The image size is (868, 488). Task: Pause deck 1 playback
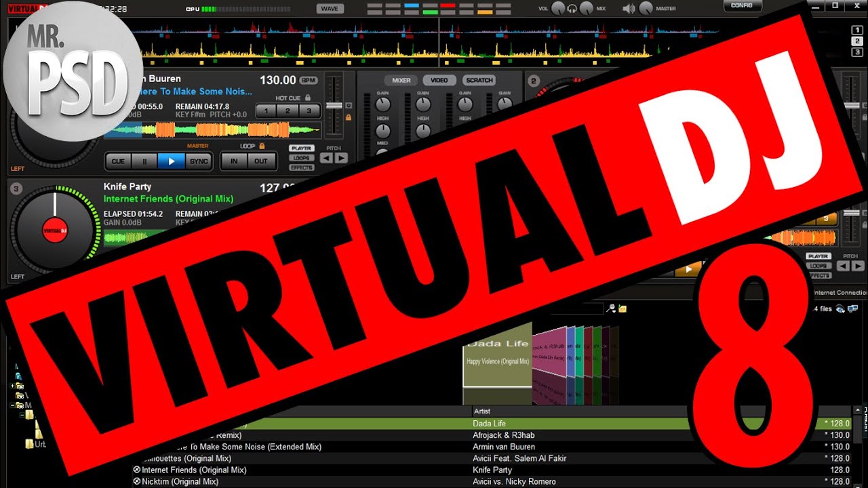tap(144, 161)
